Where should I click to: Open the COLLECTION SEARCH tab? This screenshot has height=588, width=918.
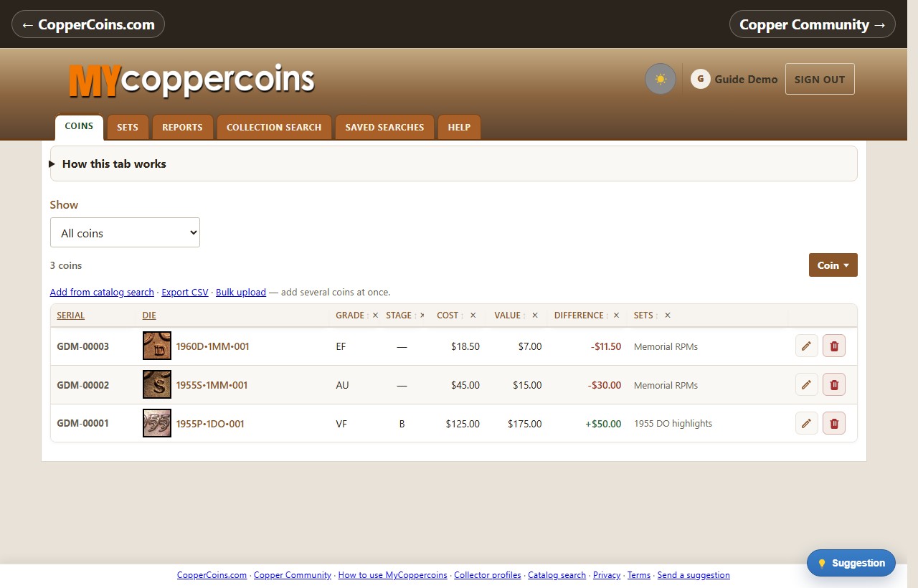274,127
